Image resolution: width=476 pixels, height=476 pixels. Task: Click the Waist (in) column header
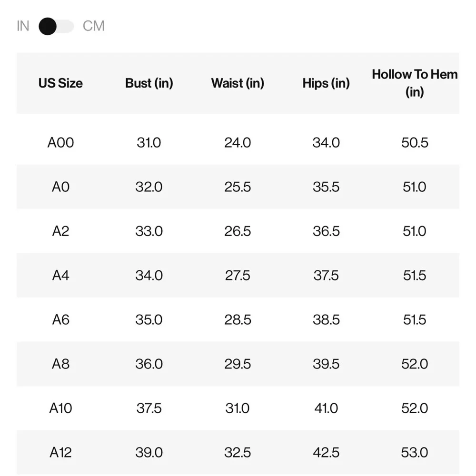click(238, 83)
